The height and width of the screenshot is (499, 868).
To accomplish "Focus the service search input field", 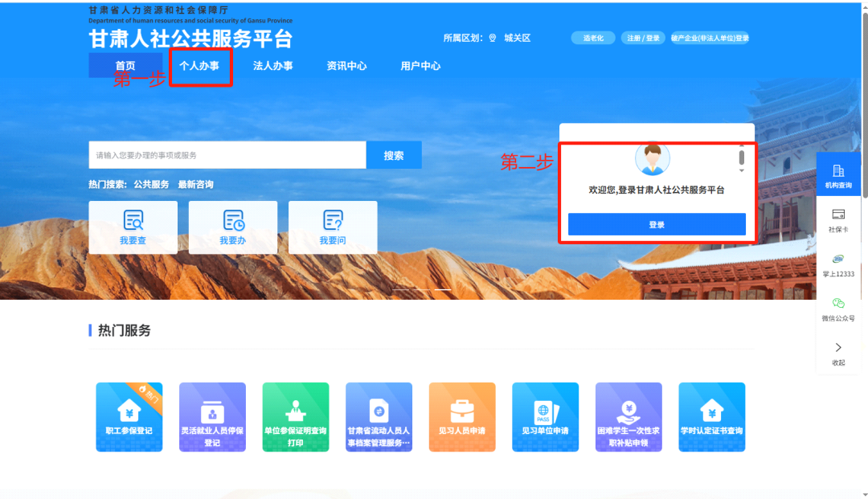I will (227, 155).
